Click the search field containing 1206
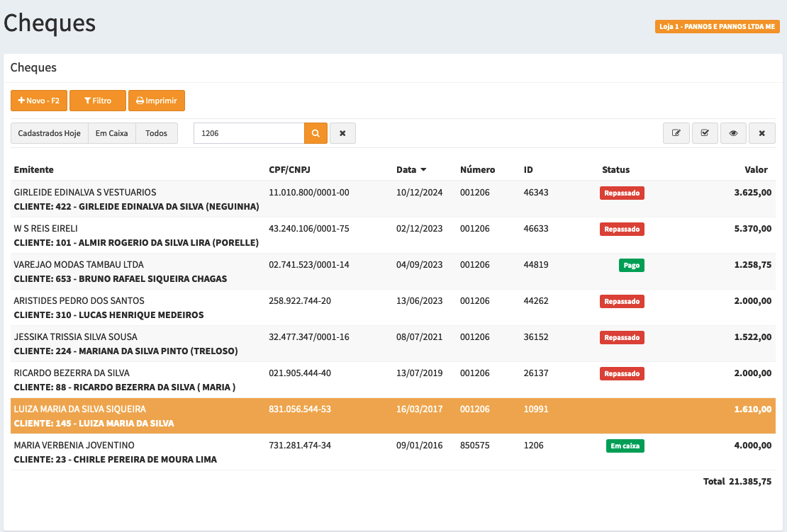The height and width of the screenshot is (532, 787). click(248, 133)
